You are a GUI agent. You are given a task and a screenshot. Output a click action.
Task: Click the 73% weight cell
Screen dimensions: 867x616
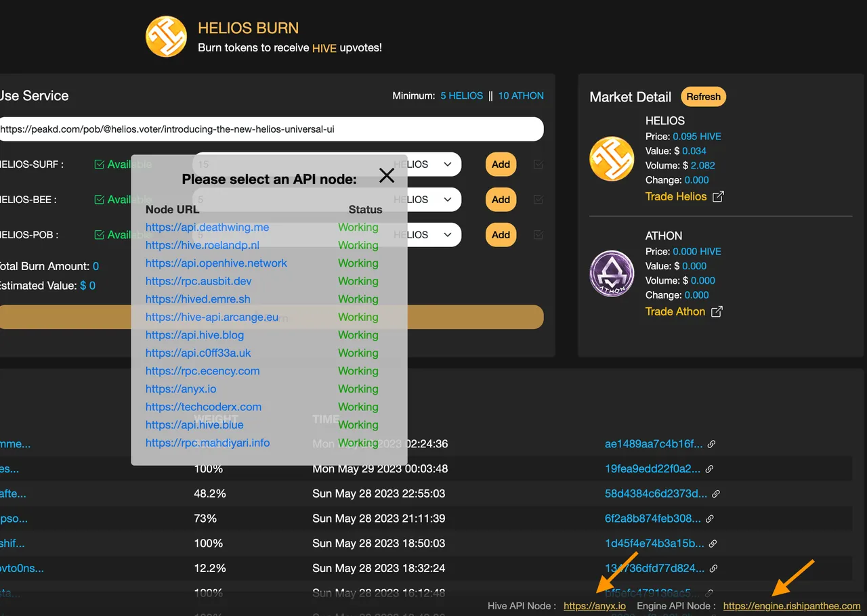[x=205, y=519]
